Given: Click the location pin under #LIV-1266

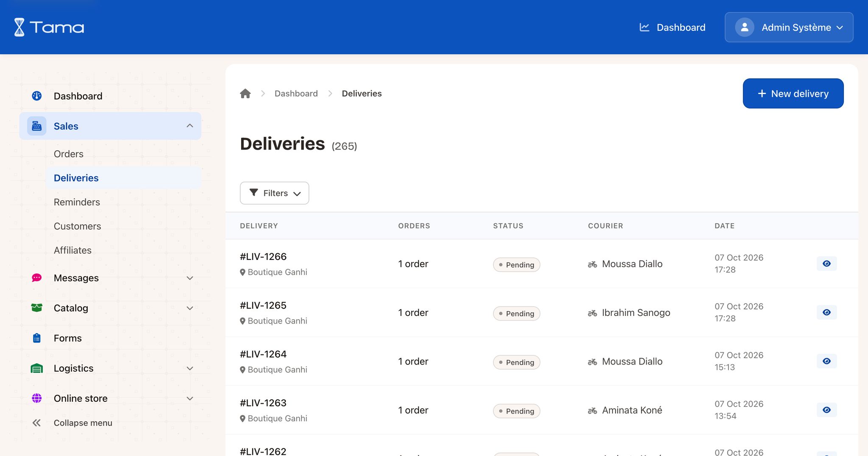Looking at the screenshot, I should [x=242, y=272].
